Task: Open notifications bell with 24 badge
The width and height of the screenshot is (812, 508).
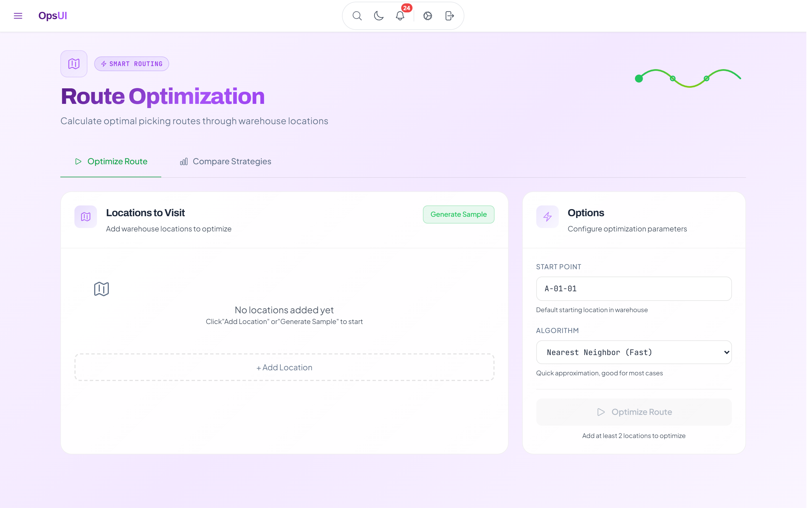Action: (x=400, y=16)
